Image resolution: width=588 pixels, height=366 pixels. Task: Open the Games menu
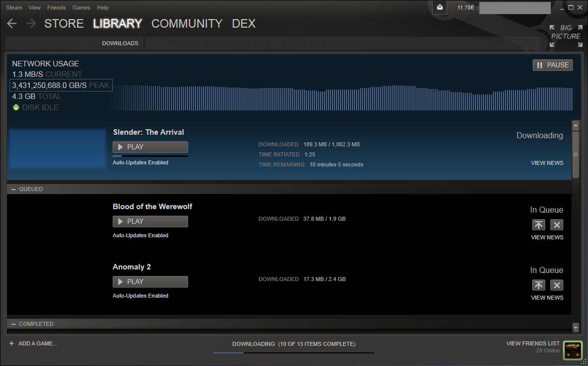pos(81,8)
